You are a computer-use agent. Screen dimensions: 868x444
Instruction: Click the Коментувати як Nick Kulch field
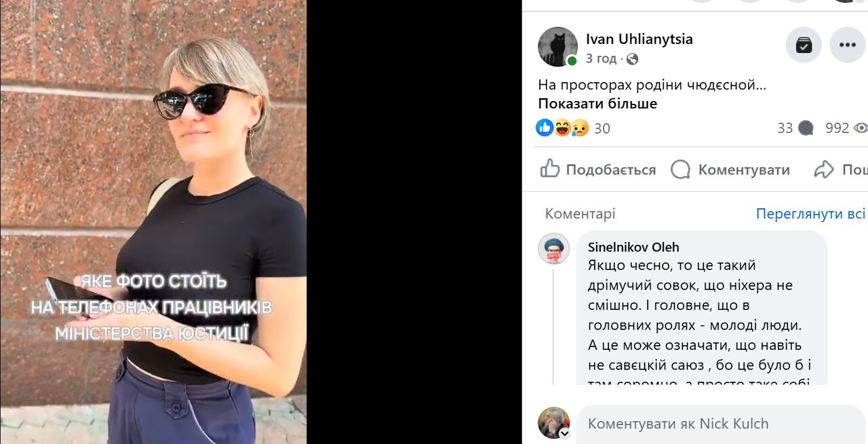722,424
